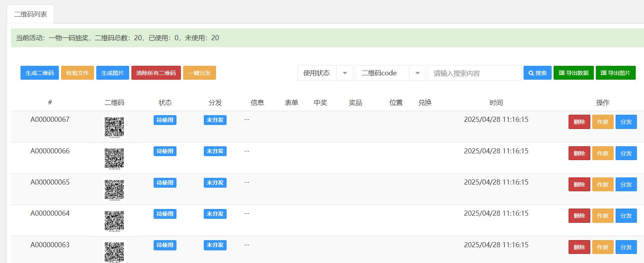Click the 生成图片 button
The height and width of the screenshot is (263, 644).
[113, 73]
